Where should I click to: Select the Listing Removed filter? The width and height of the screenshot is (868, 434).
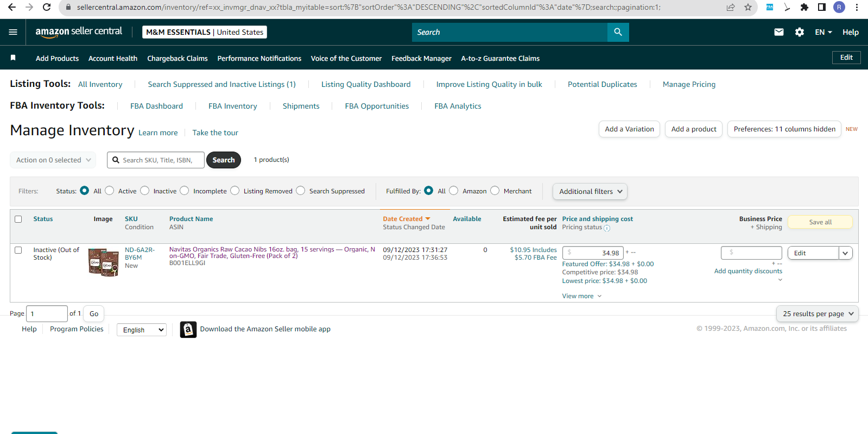pyautogui.click(x=235, y=191)
